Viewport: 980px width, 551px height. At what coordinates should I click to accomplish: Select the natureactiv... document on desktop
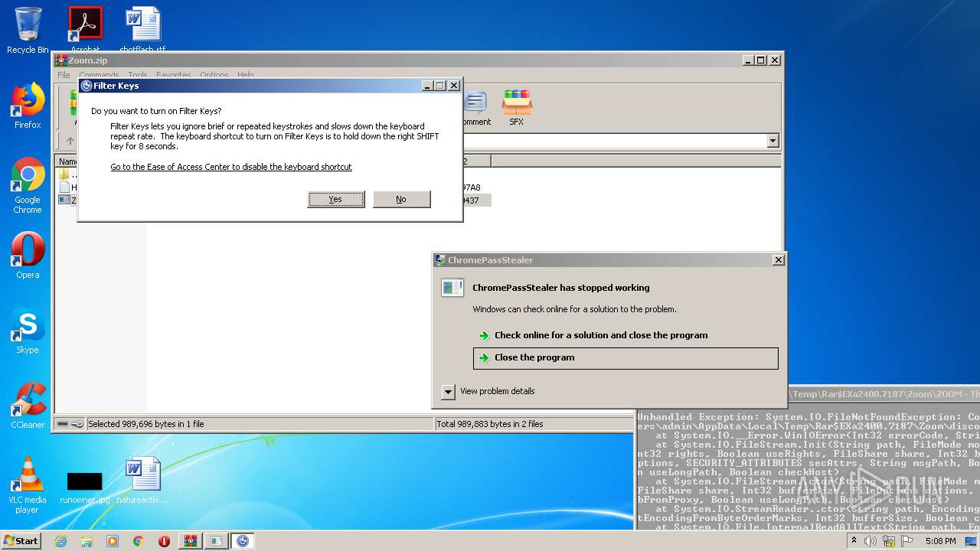click(x=142, y=481)
